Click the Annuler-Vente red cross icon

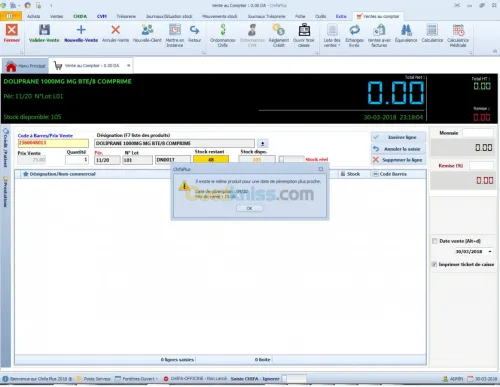point(115,30)
